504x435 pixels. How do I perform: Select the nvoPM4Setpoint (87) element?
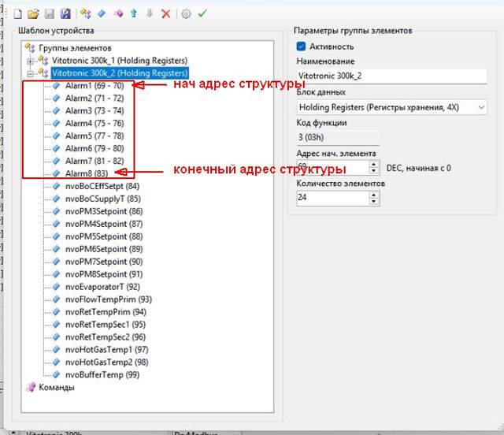tap(104, 224)
